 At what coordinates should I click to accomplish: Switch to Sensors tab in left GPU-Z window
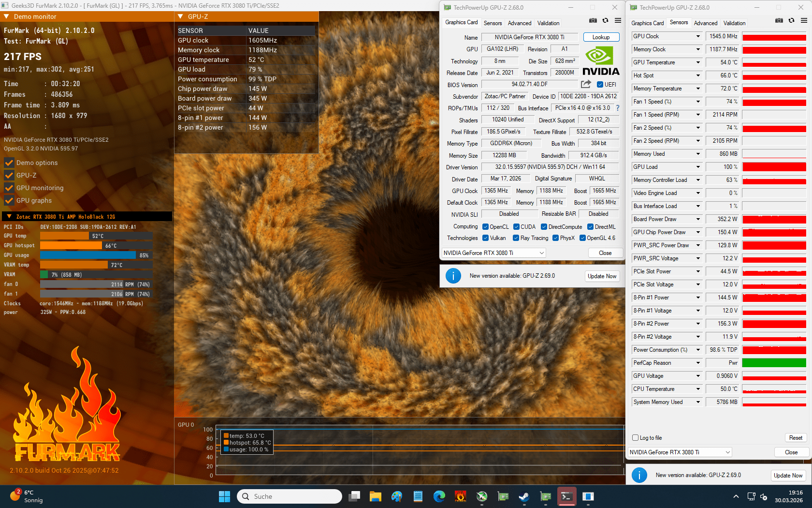(493, 23)
